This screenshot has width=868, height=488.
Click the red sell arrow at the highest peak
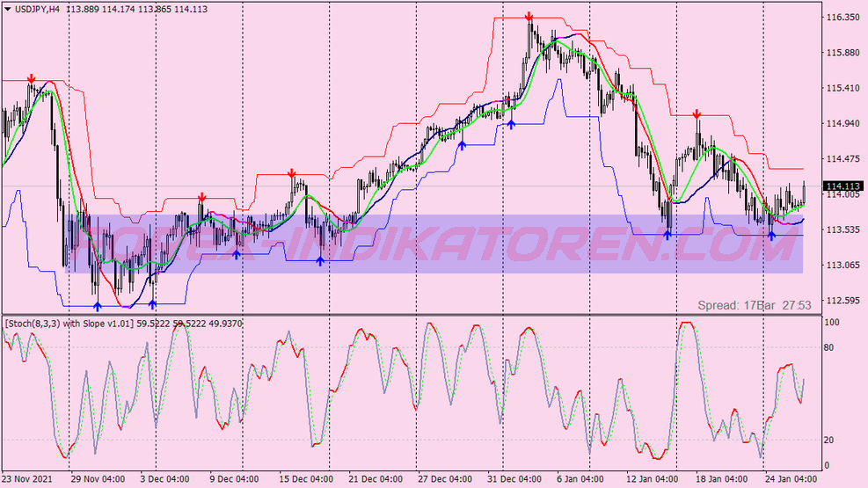(x=529, y=17)
